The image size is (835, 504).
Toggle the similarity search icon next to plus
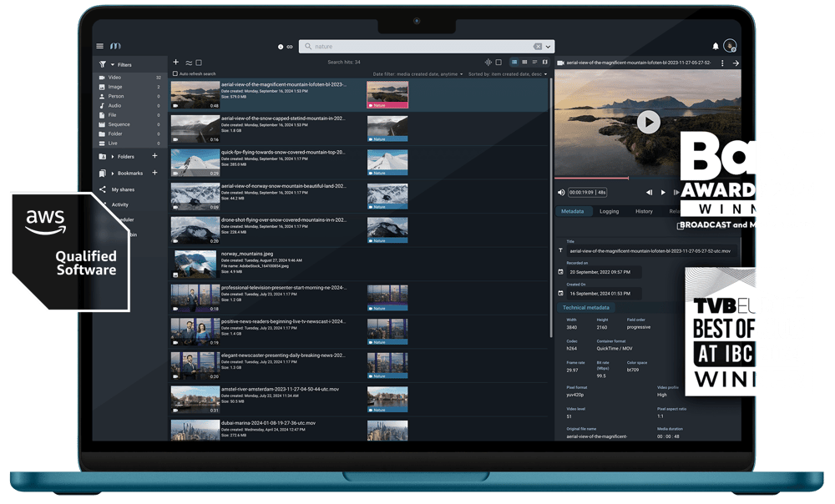click(187, 61)
